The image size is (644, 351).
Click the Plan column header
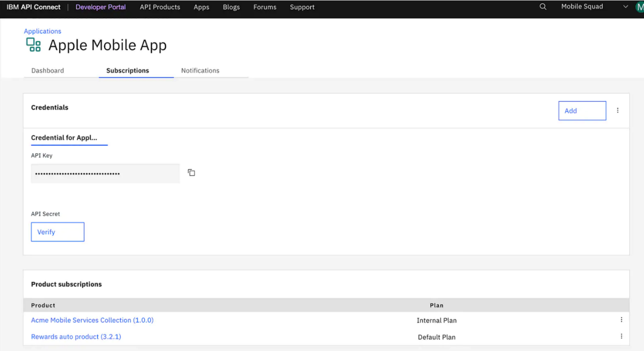[437, 306]
